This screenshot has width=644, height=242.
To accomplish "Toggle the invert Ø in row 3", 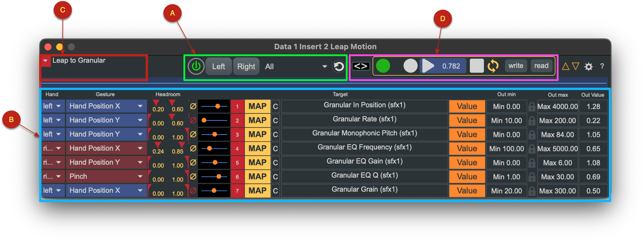I will (193, 134).
